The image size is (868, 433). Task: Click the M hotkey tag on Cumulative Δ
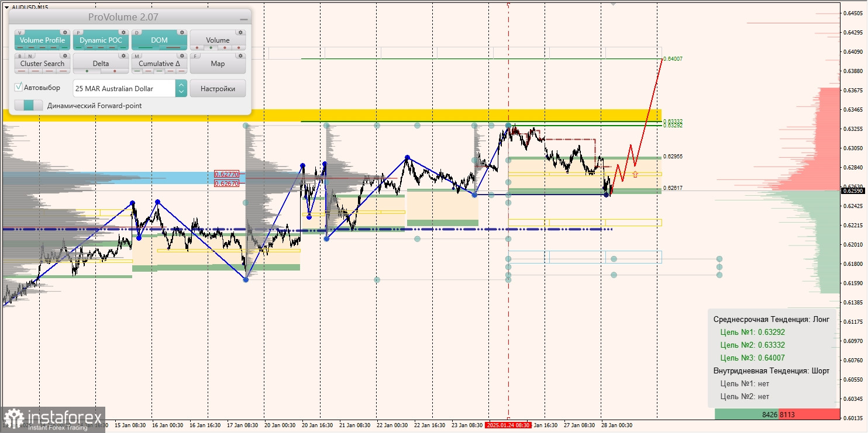137,56
